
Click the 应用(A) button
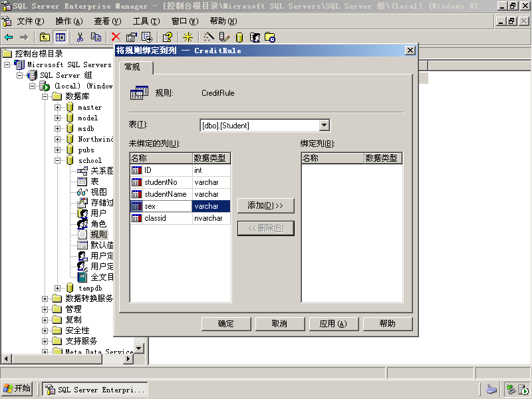coord(334,324)
